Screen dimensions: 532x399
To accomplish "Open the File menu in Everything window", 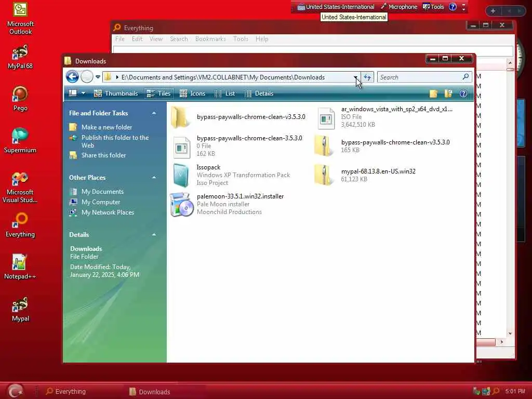I will [x=120, y=39].
